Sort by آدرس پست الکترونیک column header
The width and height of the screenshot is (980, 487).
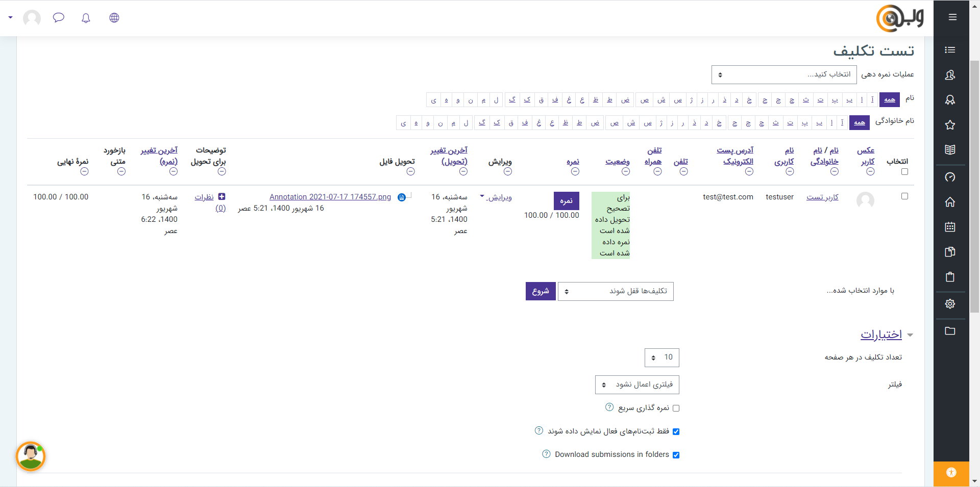coord(735,156)
